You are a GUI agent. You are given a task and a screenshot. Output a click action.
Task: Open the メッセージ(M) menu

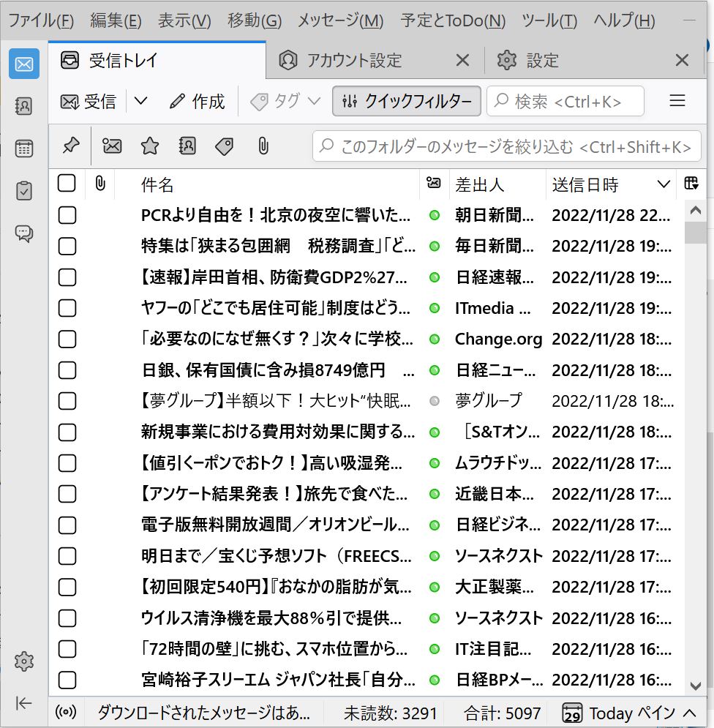coord(340,20)
